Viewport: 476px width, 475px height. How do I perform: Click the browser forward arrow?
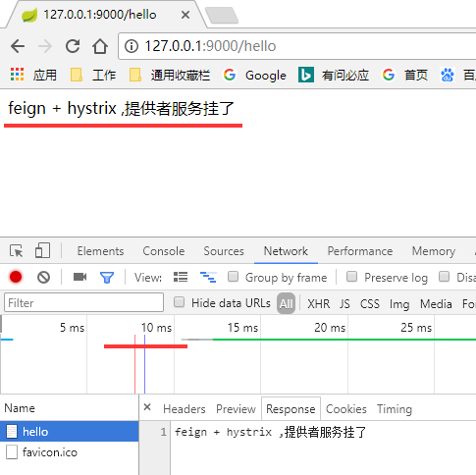pyautogui.click(x=45, y=46)
